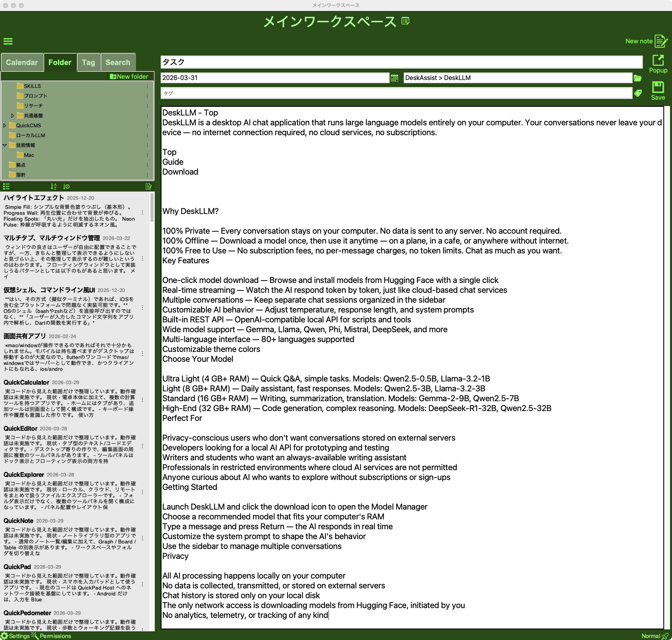
Task: Click the tag icon beside tag field
Action: [638, 93]
